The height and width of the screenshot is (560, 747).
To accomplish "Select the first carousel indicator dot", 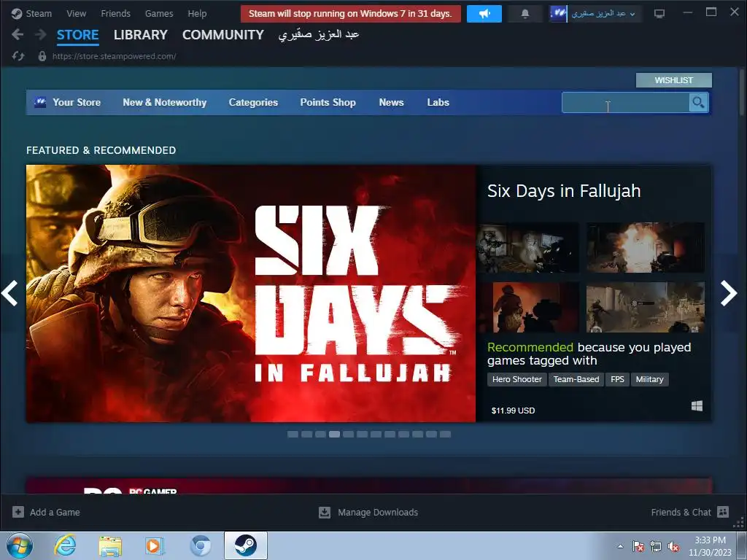I will (x=293, y=435).
